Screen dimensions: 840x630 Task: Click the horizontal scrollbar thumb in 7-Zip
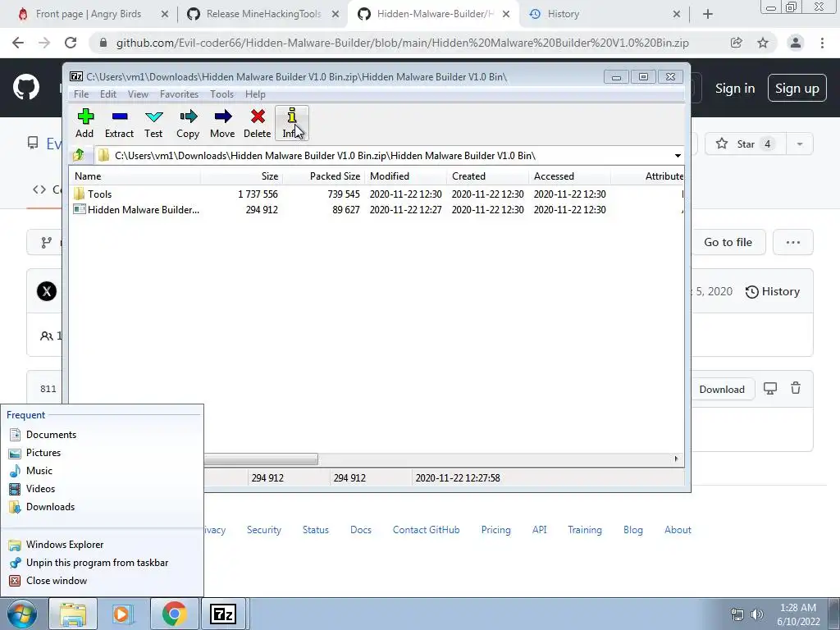(261, 459)
